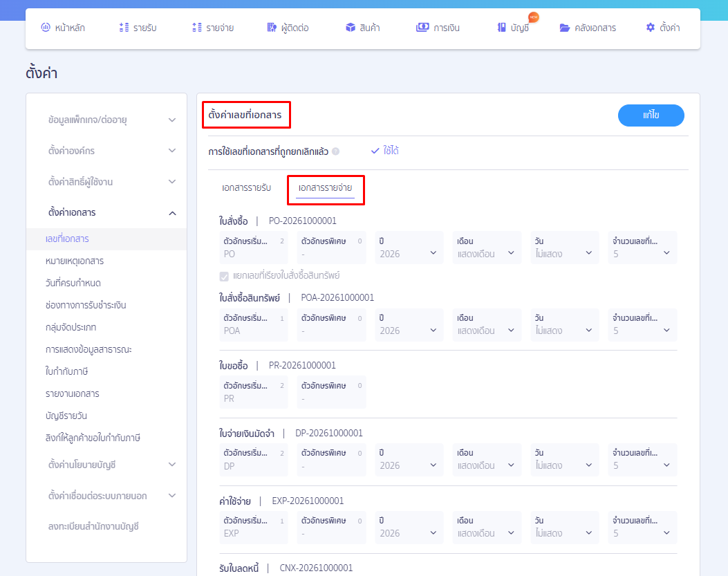Click the บัญชี accounting book icon
This screenshot has width=728, height=576.
pyautogui.click(x=501, y=28)
